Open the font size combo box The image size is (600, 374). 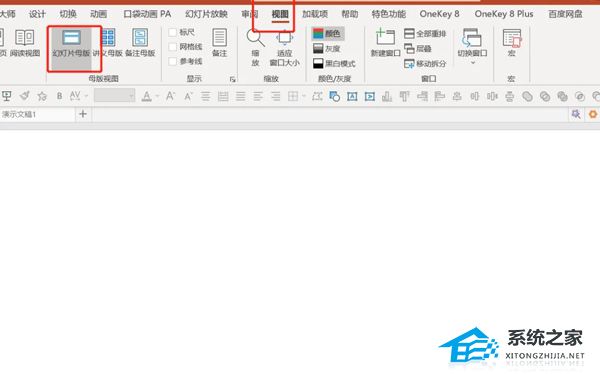[114, 96]
